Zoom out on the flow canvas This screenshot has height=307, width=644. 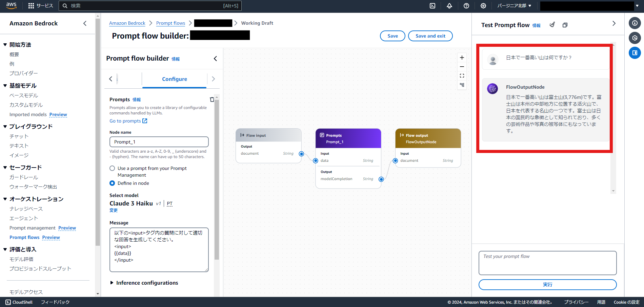tap(462, 67)
